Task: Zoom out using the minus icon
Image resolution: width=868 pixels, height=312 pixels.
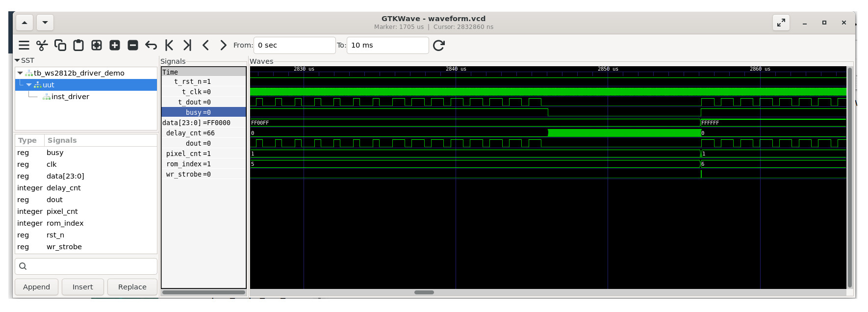Action: tap(133, 46)
